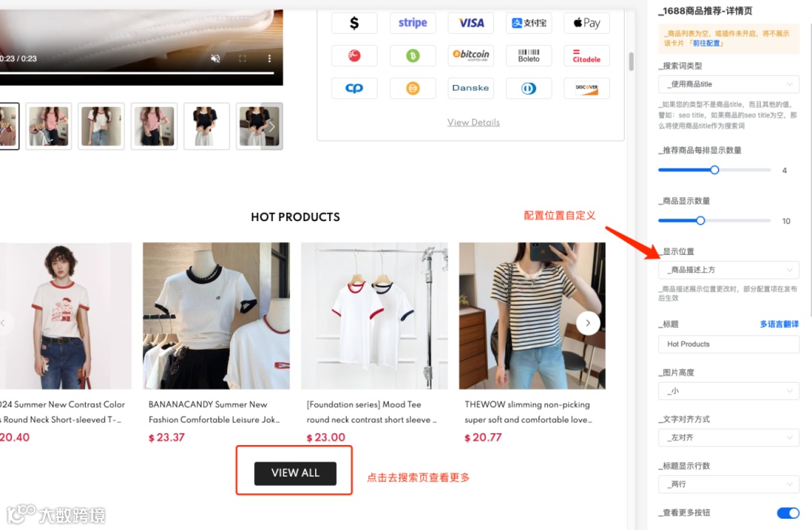Select the VISA payment icon
Screen dimensions: 812x530
(471, 23)
